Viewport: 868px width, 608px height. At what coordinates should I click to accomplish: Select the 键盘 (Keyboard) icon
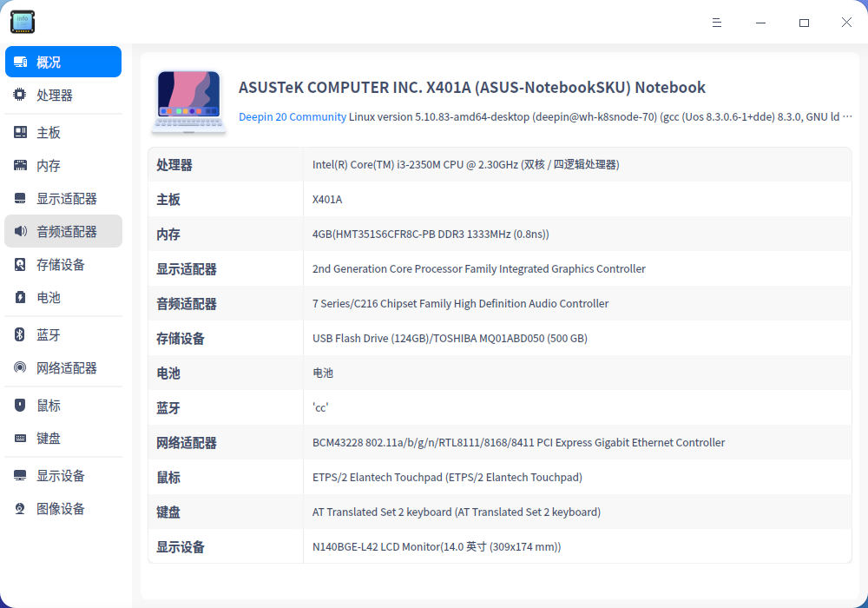click(x=20, y=438)
